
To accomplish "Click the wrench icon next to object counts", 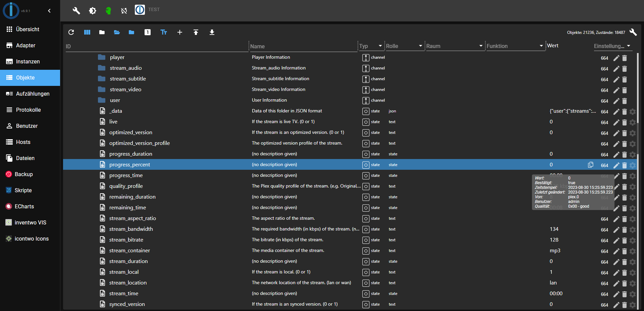I will pyautogui.click(x=633, y=32).
